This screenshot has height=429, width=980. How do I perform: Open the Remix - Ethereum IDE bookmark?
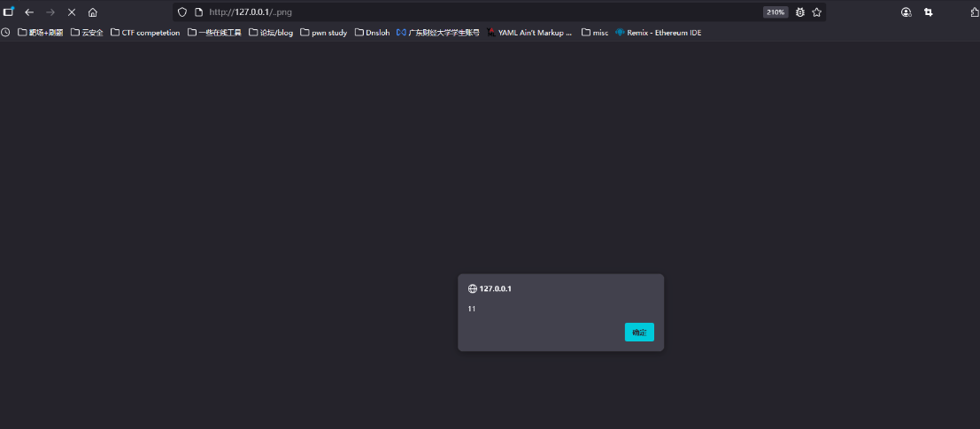click(658, 33)
